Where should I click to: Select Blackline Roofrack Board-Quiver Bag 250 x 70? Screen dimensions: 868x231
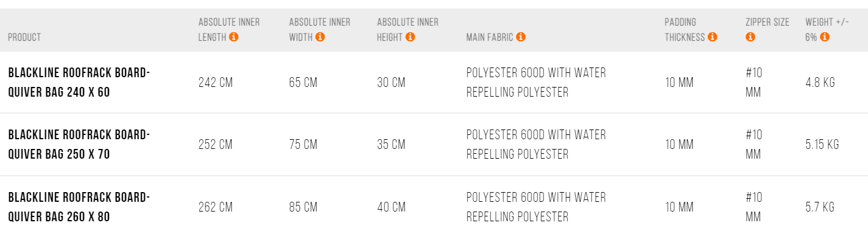click(x=79, y=145)
